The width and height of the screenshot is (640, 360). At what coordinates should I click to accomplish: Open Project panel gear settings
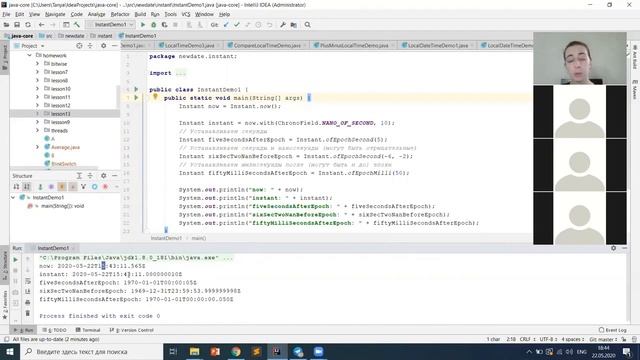(103, 46)
